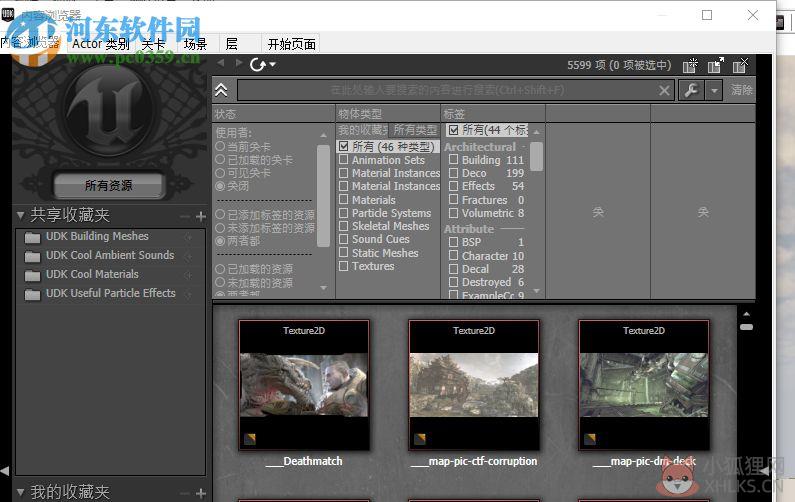
Task: Check the Character tag filter
Action: 454,256
